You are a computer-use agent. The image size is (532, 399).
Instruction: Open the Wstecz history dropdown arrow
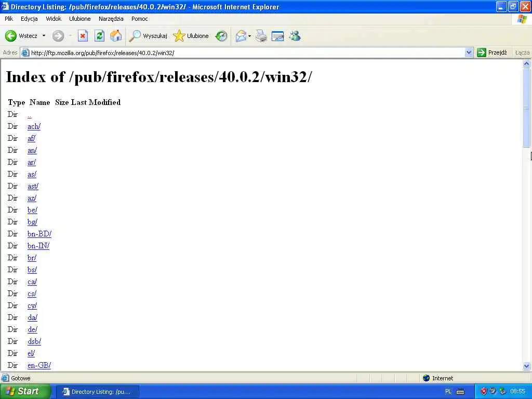[44, 36]
